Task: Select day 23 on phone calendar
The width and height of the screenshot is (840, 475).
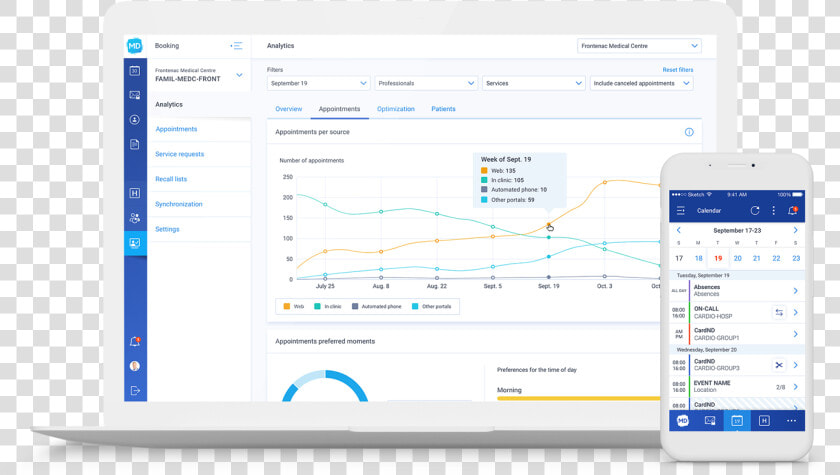Action: pyautogui.click(x=796, y=258)
